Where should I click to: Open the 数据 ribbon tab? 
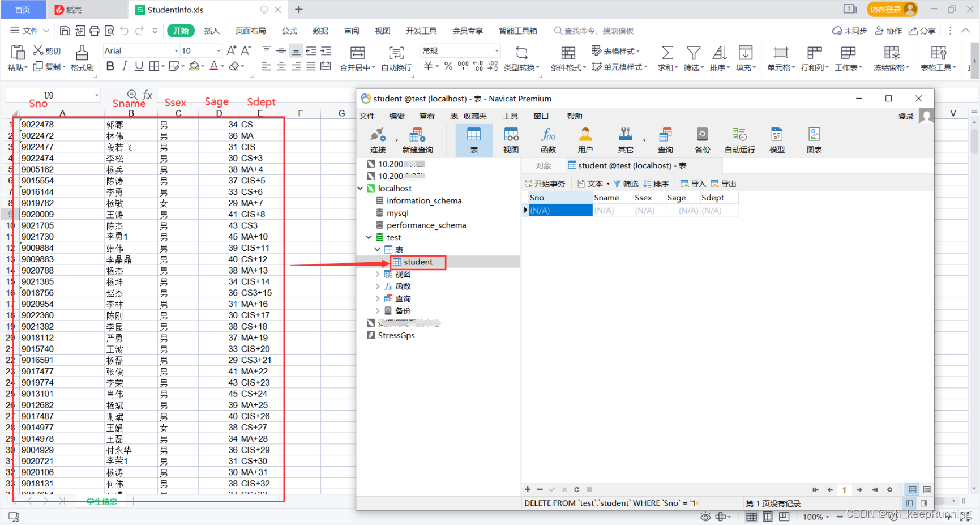click(320, 31)
